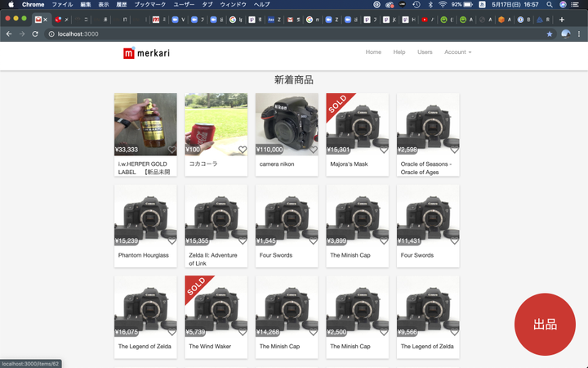Toggle like heart on camera nikon item

point(313,150)
